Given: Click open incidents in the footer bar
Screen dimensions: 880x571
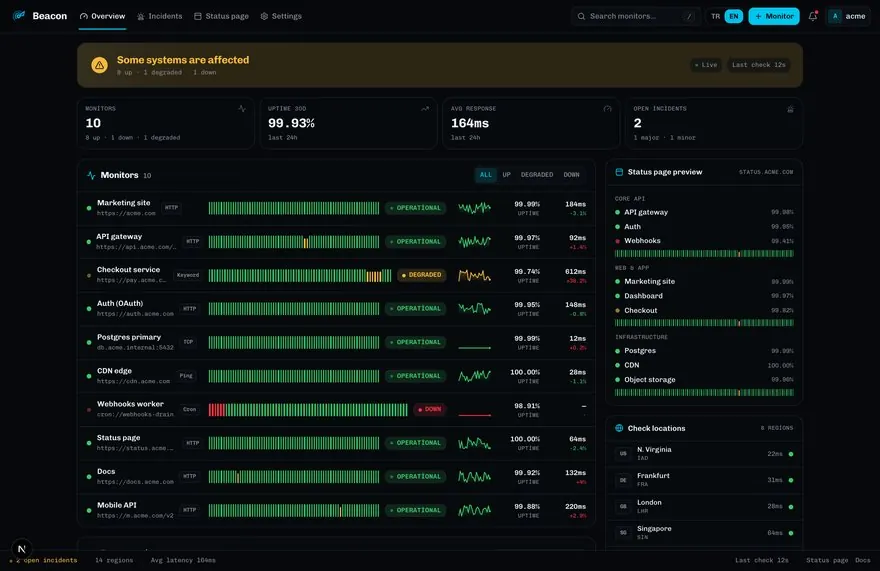Looking at the screenshot, I should click(44, 560).
